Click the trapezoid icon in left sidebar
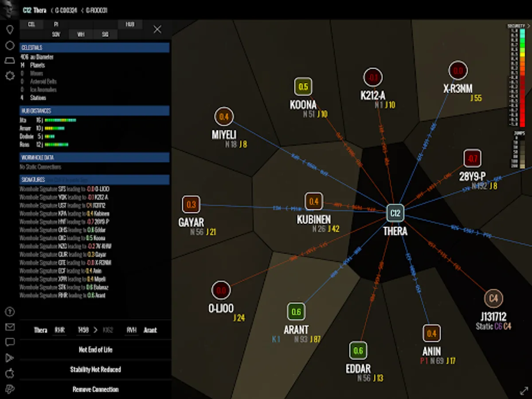The width and height of the screenshot is (532, 399). pyautogui.click(x=10, y=61)
